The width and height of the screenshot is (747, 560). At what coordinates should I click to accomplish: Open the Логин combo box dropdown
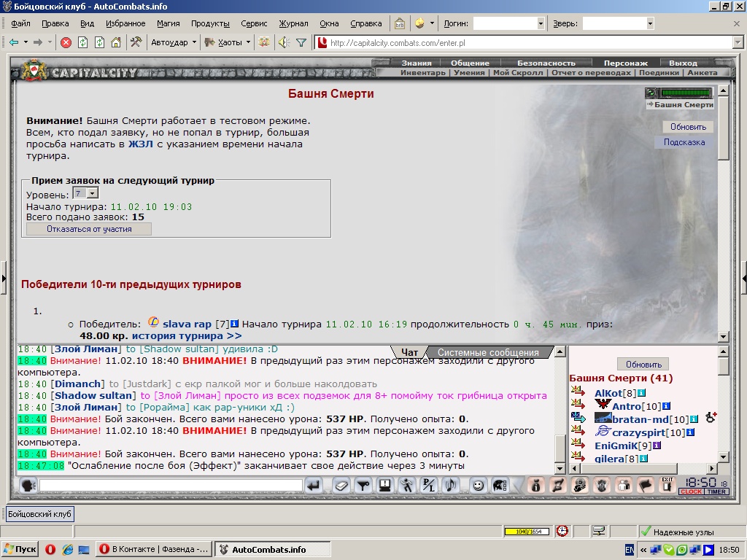click(541, 23)
